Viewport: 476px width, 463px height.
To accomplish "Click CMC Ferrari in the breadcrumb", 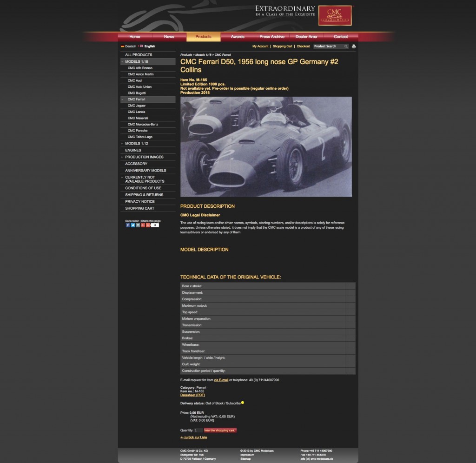I will pyautogui.click(x=223, y=55).
